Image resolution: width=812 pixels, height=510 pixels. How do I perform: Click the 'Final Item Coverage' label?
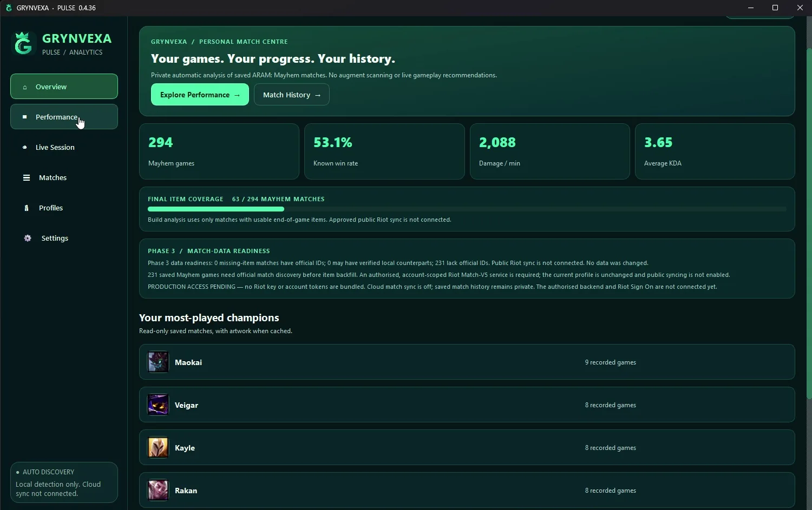click(186, 199)
